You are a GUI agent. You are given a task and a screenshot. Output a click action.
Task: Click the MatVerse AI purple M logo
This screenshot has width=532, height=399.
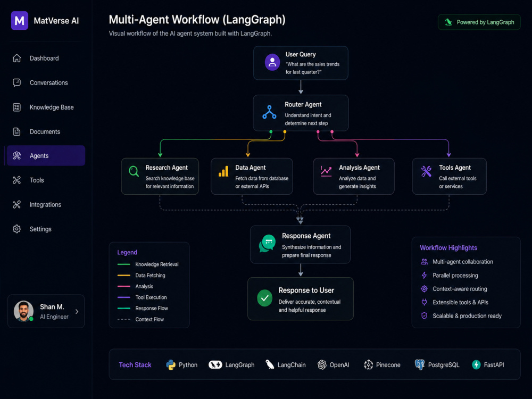point(20,21)
